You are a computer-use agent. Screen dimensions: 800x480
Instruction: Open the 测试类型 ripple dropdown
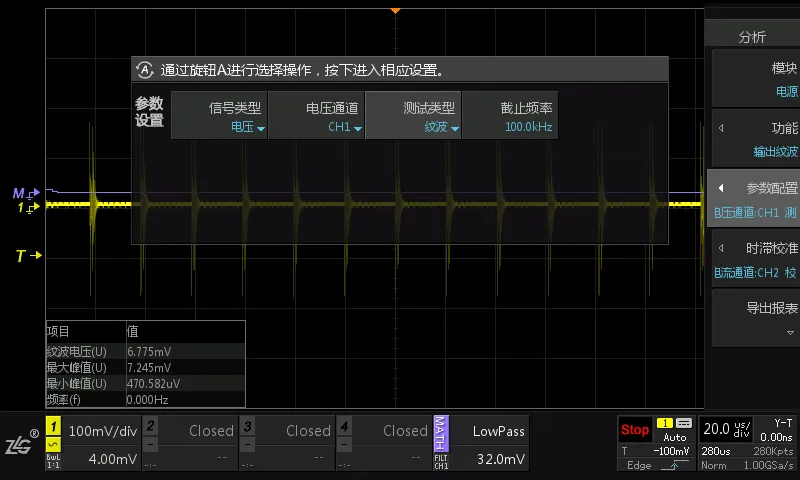(413, 115)
